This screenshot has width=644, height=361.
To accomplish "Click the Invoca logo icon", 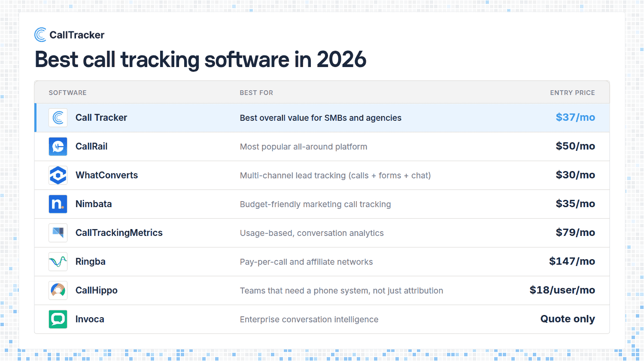I will click(58, 319).
